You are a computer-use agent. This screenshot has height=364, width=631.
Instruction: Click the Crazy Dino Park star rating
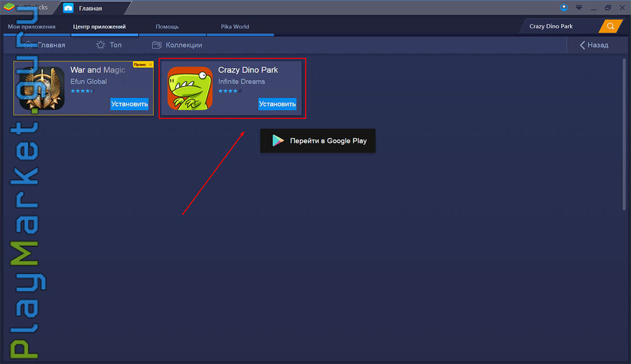[230, 91]
